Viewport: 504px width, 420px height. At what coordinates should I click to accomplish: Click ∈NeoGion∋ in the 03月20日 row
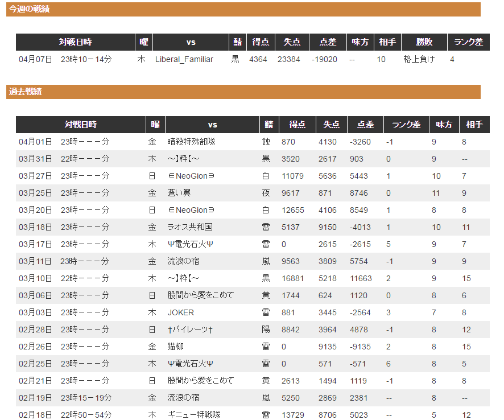click(191, 210)
